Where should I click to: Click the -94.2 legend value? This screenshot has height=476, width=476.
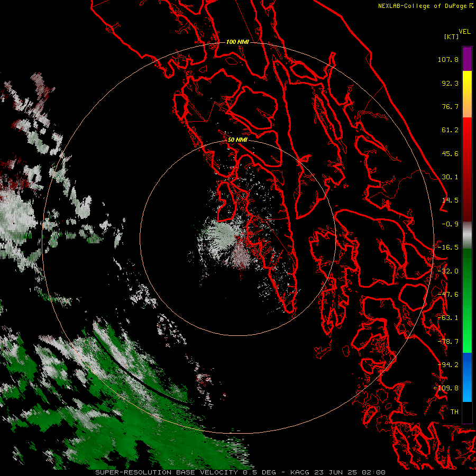pos(448,365)
